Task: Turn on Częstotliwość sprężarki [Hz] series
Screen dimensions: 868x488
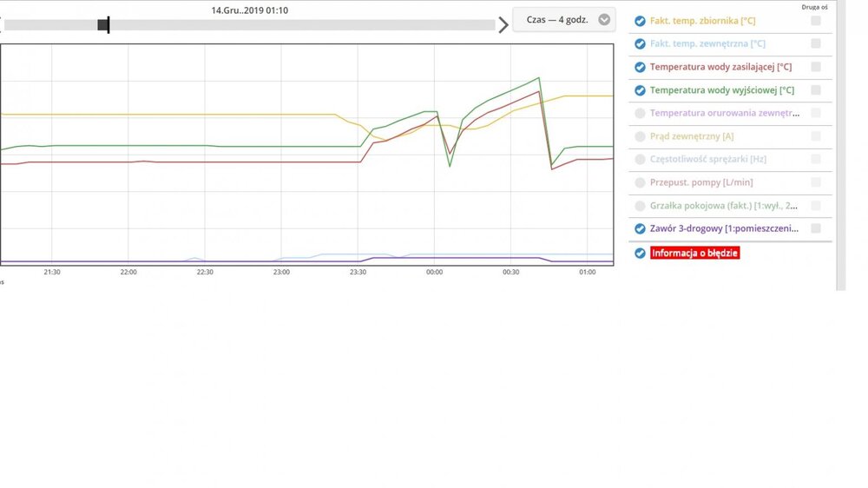Action: (640, 160)
